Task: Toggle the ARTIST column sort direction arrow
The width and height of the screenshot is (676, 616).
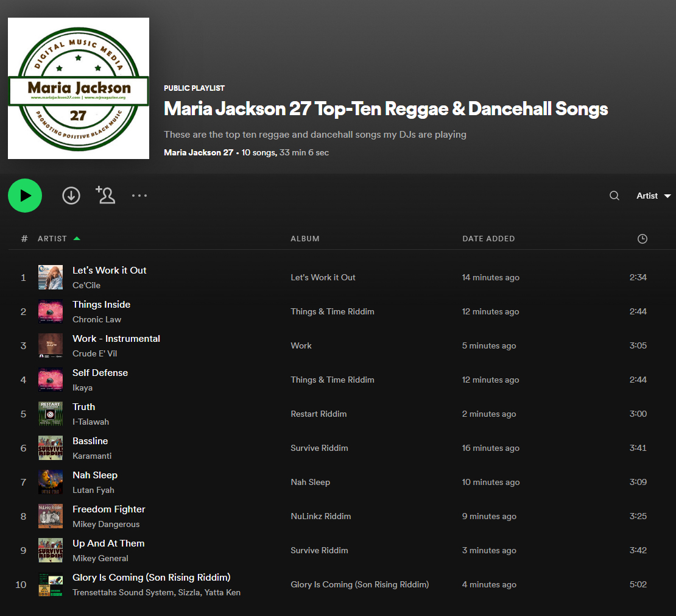Action: click(x=77, y=238)
